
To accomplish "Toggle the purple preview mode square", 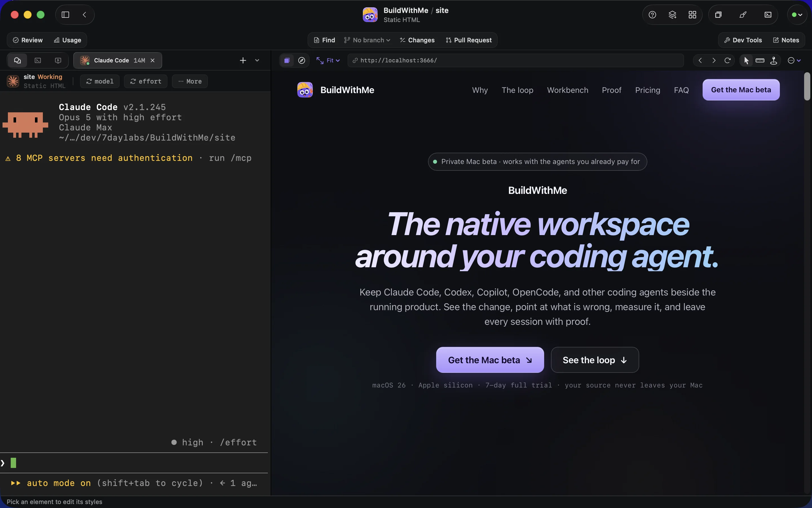I will pos(287,60).
